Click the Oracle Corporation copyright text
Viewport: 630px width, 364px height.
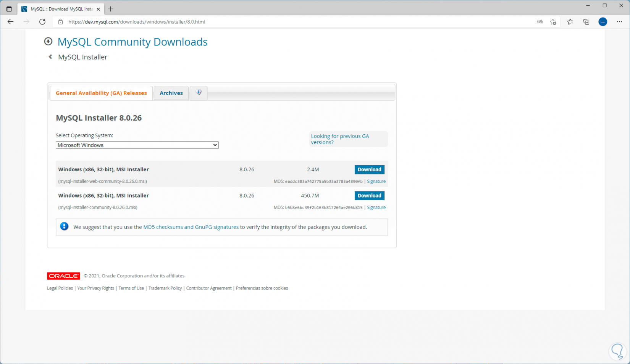pyautogui.click(x=134, y=276)
